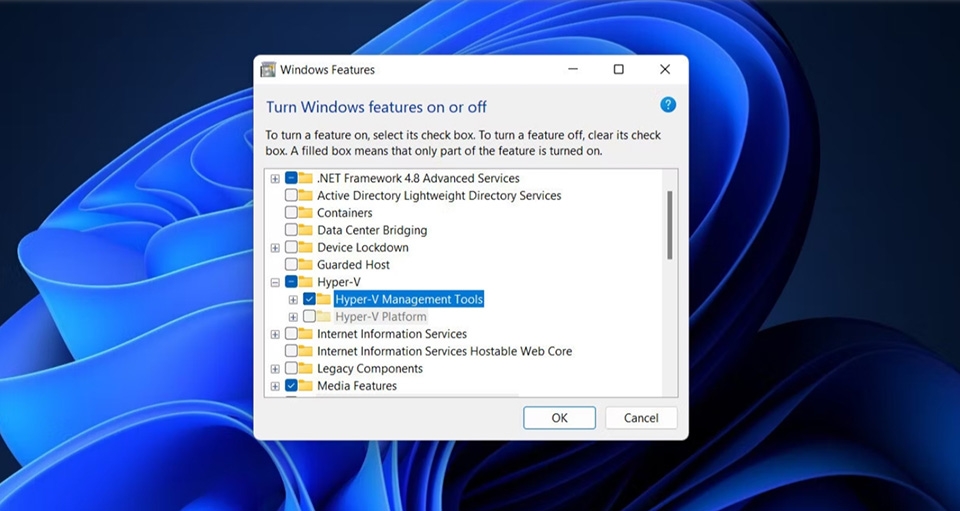
Task: Expand the Media Features node
Action: pos(275,386)
